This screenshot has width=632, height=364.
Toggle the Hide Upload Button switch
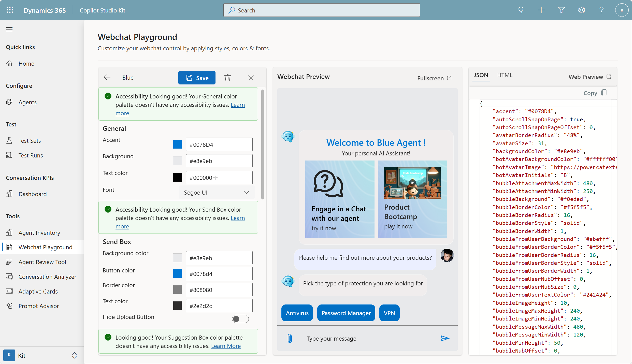pos(240,319)
